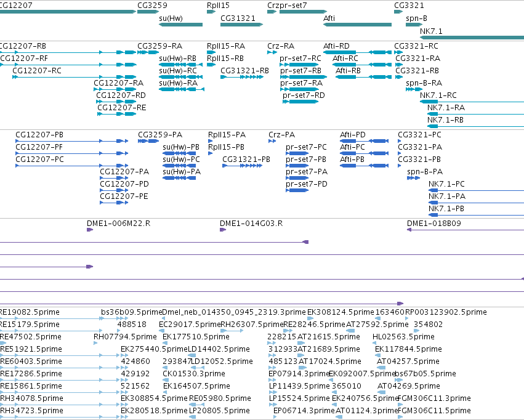
Task: Click the su(Hw)-RA transcript glyph
Action: (182, 89)
